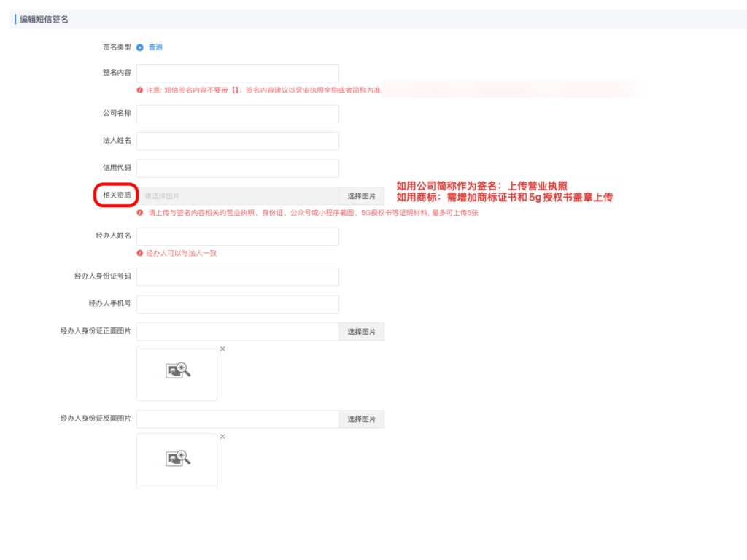Click 选择图片 for ID card back image

coord(361,419)
